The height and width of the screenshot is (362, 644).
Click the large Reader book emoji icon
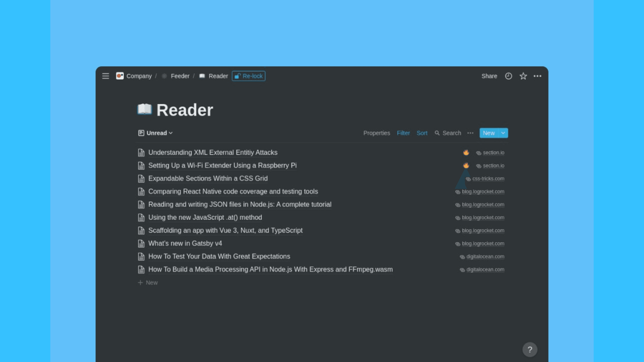click(145, 109)
